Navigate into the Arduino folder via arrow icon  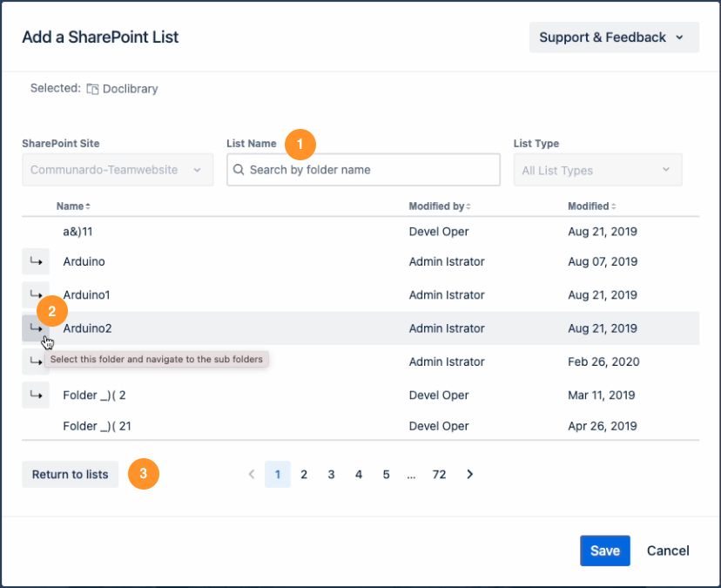35,261
